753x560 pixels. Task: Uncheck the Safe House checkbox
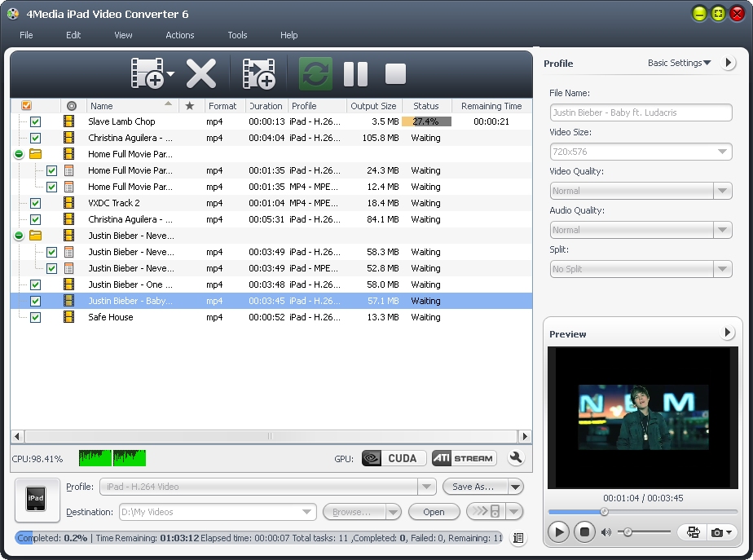[35, 317]
